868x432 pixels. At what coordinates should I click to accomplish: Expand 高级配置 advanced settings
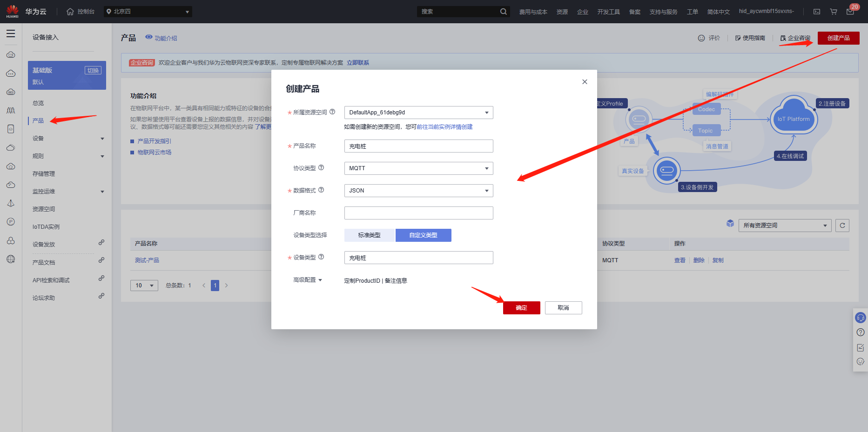[308, 280]
